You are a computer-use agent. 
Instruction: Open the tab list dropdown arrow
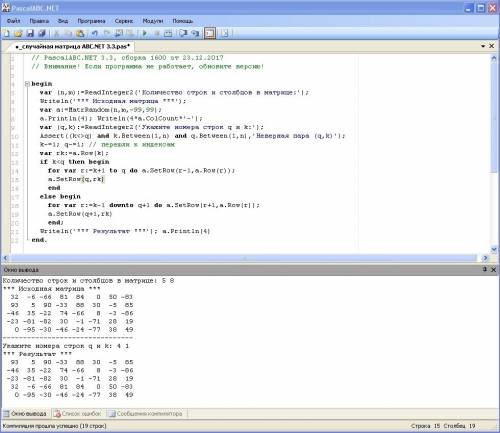483,46
